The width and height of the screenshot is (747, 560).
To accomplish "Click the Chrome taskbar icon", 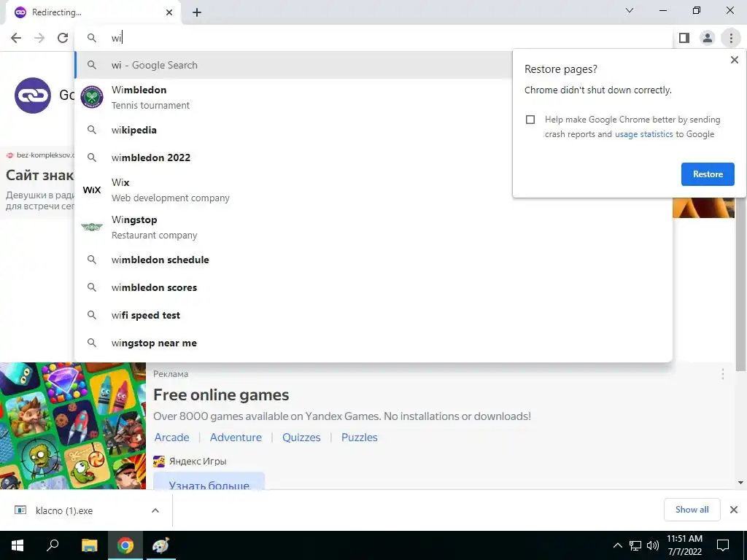I will [125, 545].
